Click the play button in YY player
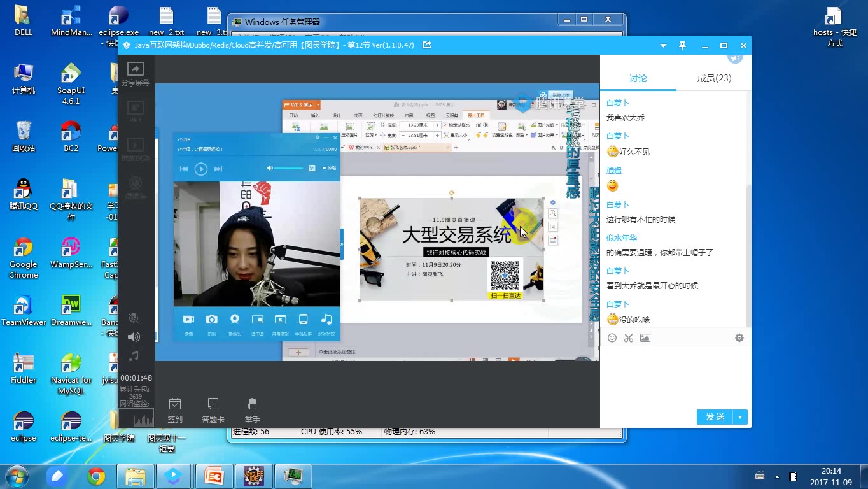This screenshot has height=489, width=868. (x=200, y=169)
